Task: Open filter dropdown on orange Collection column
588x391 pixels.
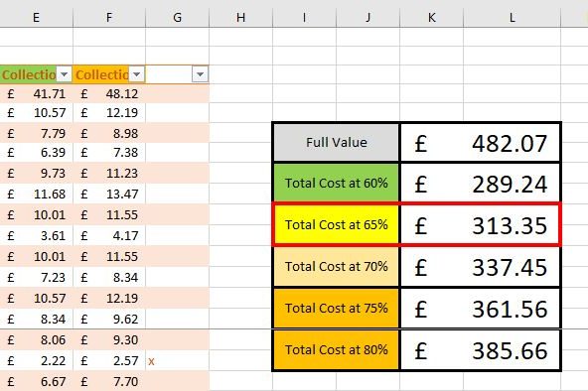Action: point(137,74)
